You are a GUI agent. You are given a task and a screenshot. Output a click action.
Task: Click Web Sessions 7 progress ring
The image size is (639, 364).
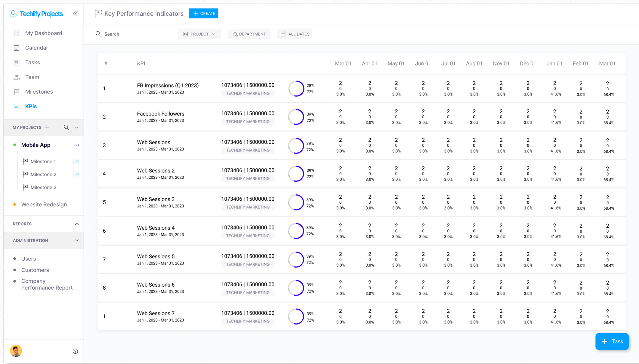(x=296, y=317)
